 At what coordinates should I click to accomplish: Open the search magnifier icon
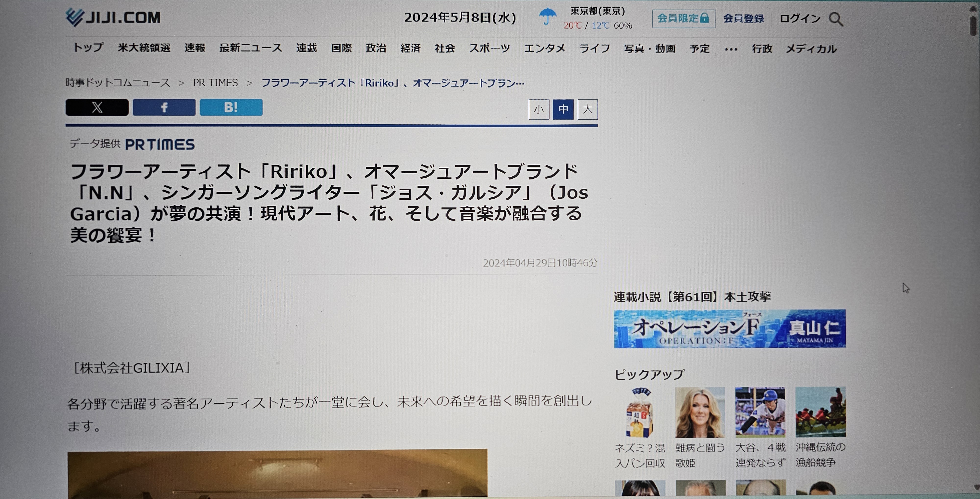[836, 19]
